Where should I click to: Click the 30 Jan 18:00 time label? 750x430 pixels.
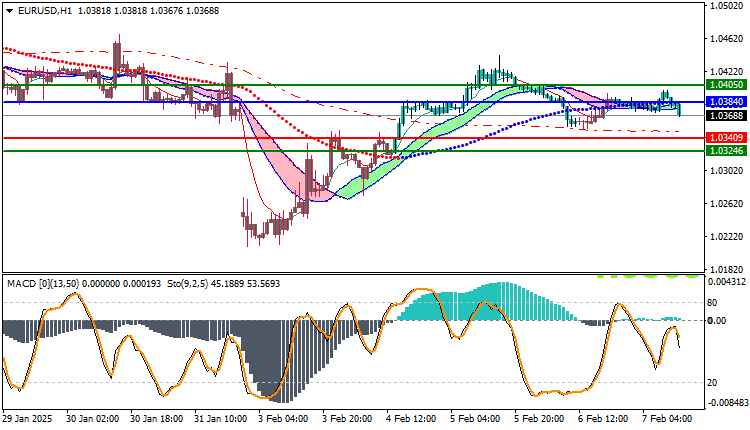(x=156, y=419)
